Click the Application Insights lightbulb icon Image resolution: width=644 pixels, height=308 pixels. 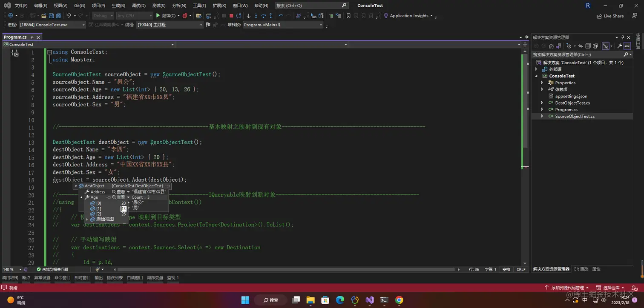(386, 16)
